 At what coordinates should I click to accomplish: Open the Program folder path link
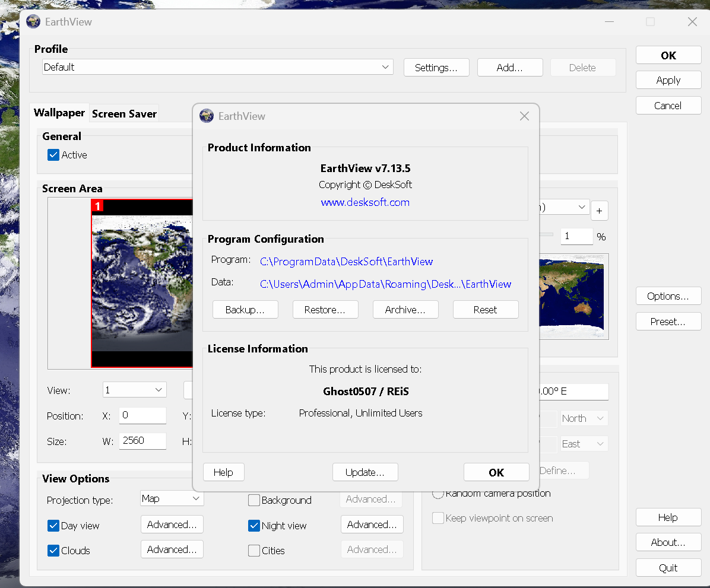click(347, 262)
